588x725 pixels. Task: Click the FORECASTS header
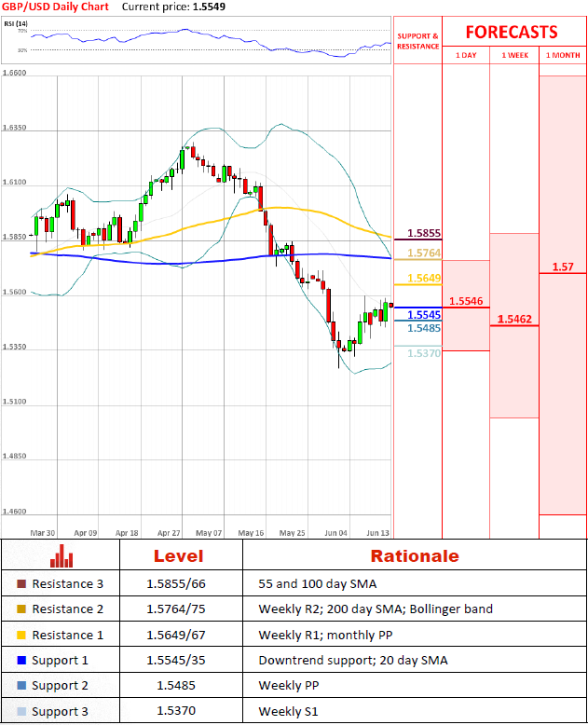tap(512, 33)
